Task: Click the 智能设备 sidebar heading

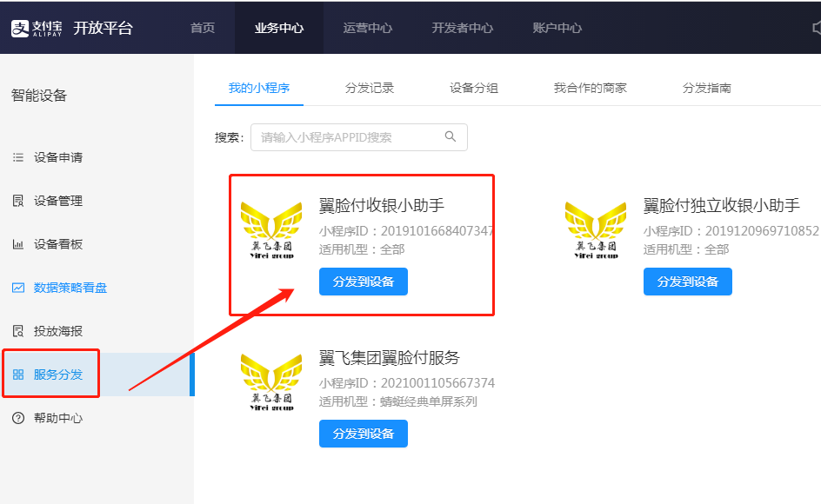Action: [x=39, y=96]
